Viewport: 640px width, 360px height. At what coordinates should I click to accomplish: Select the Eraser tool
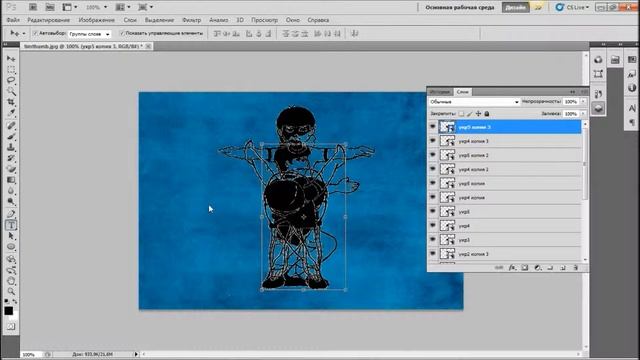[x=11, y=169]
